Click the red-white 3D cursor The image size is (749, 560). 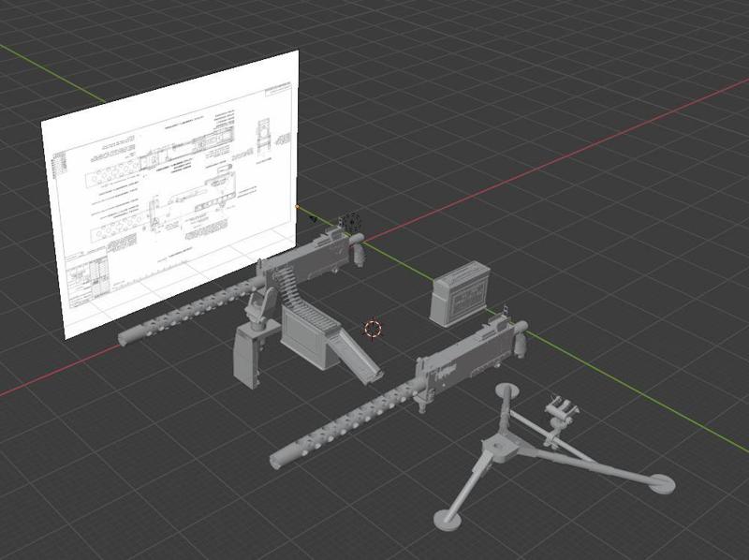(373, 329)
